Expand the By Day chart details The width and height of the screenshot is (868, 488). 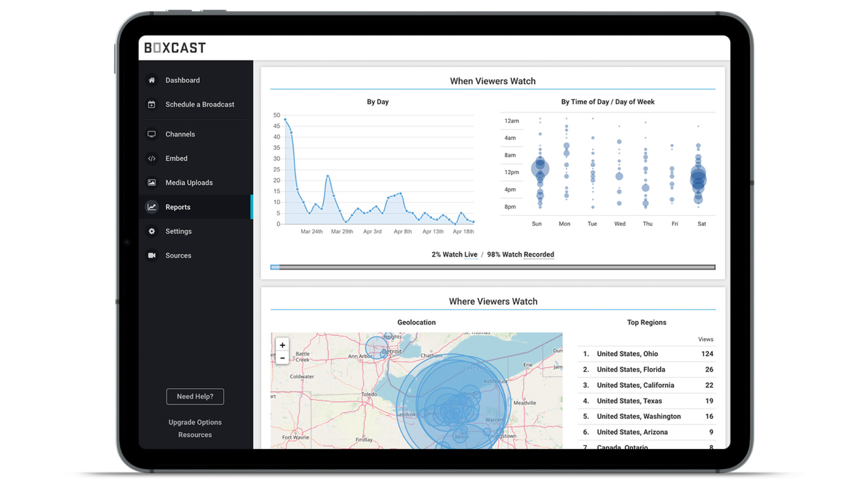point(372,101)
